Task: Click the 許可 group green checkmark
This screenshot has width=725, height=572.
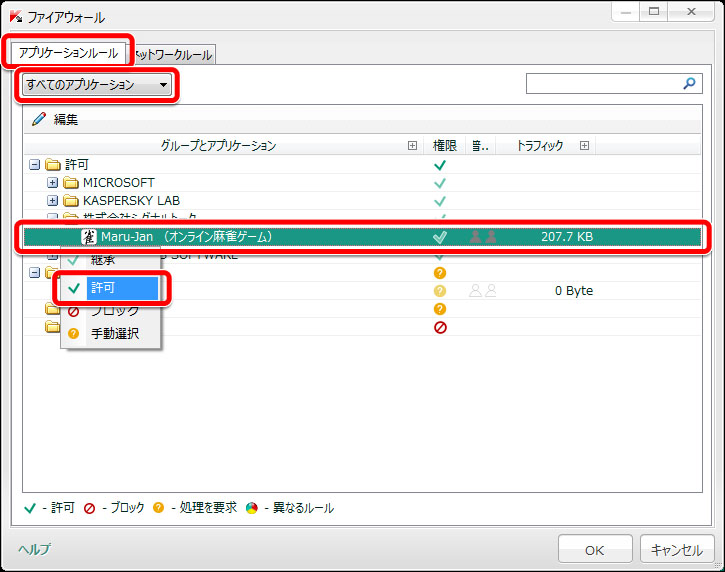Action: (x=440, y=165)
